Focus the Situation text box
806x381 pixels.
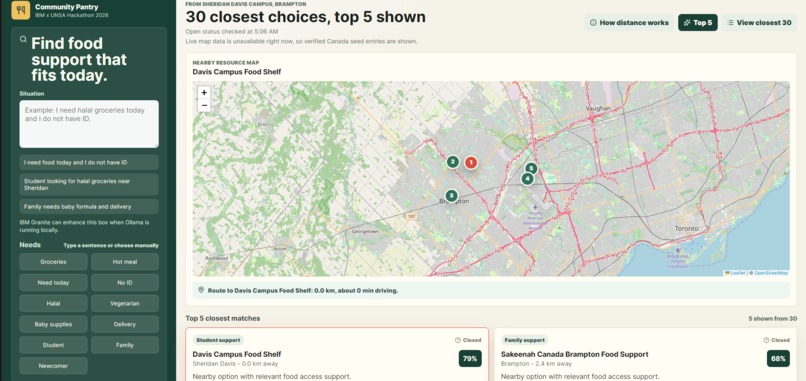89,124
